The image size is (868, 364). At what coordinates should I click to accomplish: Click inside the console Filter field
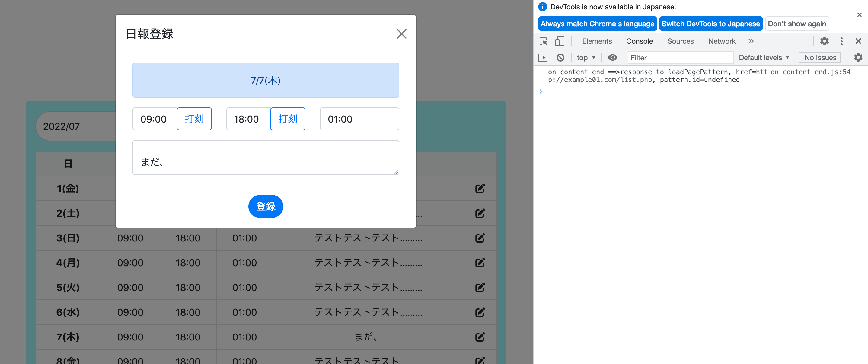(x=680, y=57)
